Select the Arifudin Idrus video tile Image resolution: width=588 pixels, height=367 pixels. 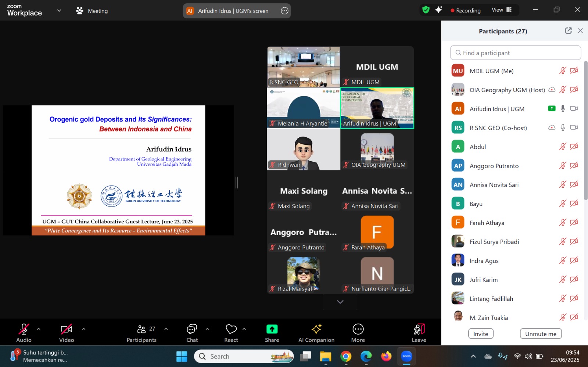tap(377, 108)
